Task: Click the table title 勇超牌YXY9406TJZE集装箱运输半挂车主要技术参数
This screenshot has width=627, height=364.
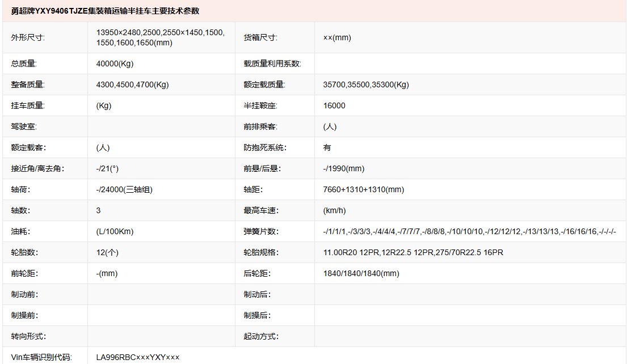Action: pyautogui.click(x=105, y=11)
